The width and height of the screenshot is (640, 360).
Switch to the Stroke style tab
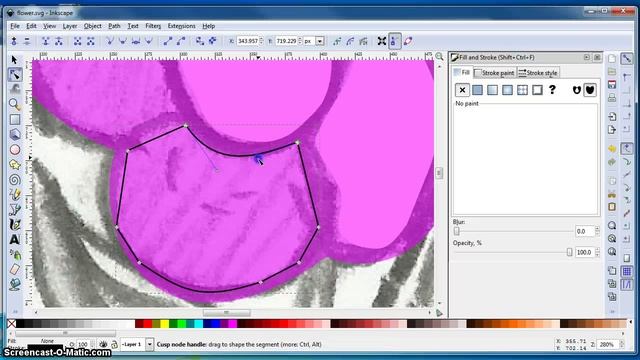tap(538, 73)
